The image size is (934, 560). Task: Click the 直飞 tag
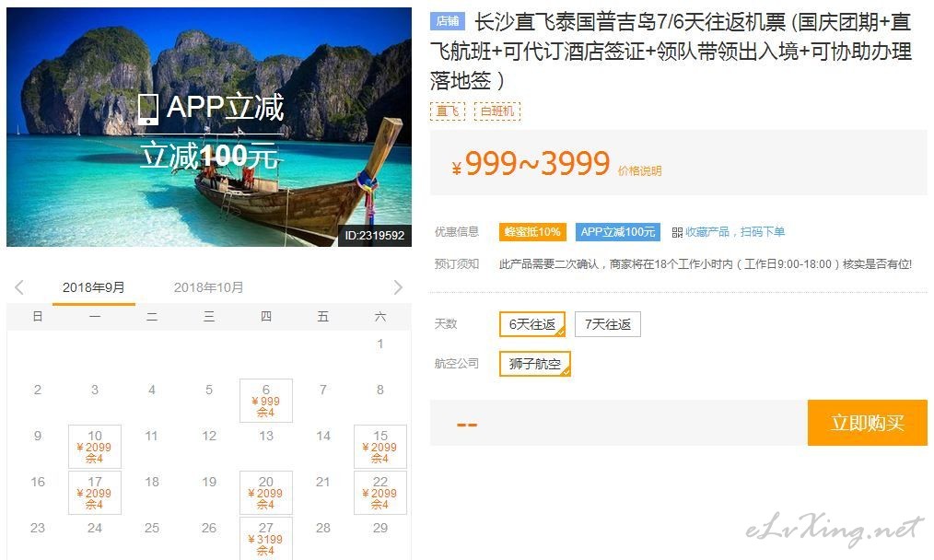coord(448,111)
